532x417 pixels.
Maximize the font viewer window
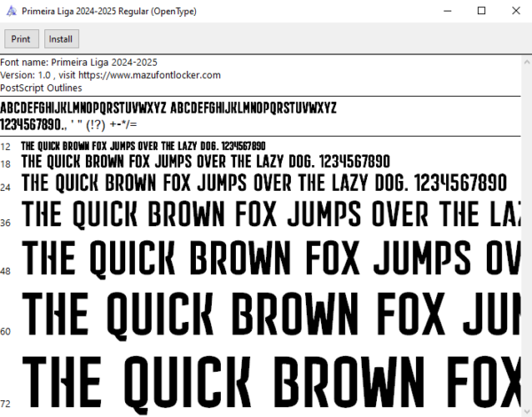(x=481, y=11)
